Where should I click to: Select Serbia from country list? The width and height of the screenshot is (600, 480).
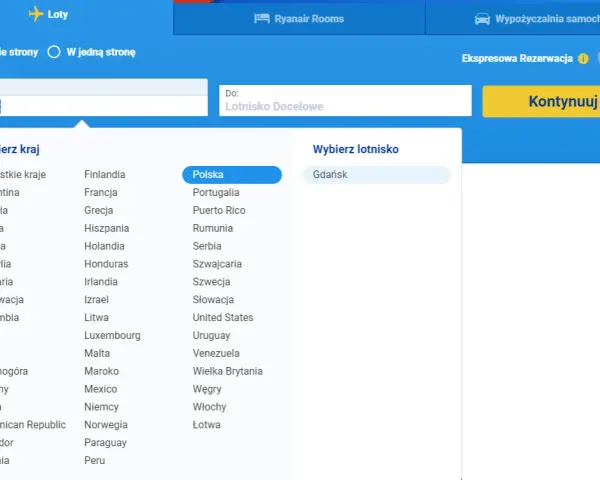207,246
